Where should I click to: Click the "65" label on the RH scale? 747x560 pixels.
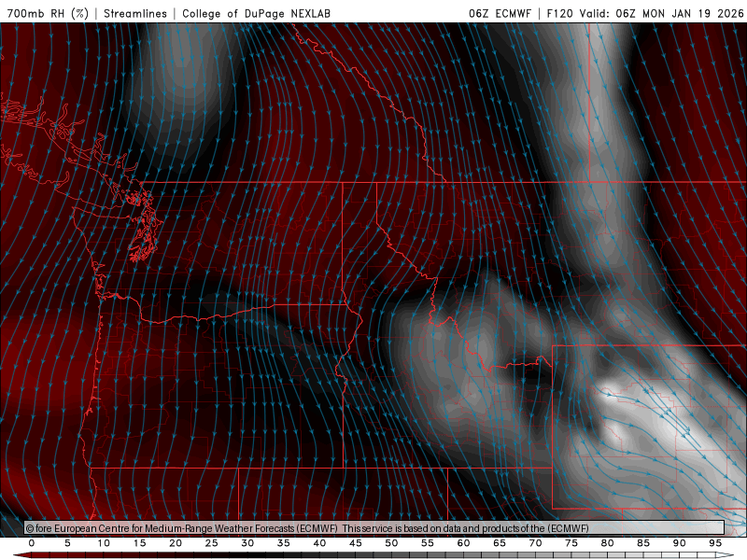click(500, 543)
